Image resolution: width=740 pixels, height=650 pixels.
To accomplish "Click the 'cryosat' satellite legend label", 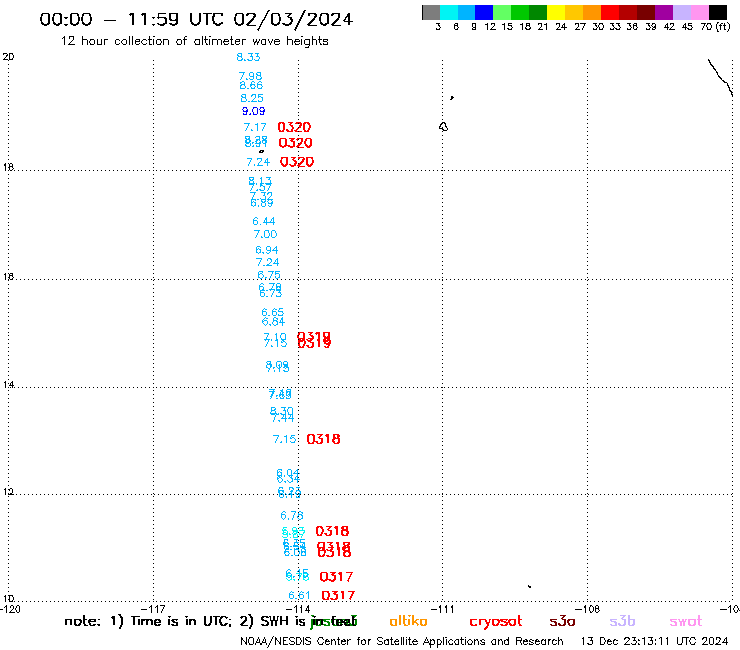I will [x=496, y=622].
